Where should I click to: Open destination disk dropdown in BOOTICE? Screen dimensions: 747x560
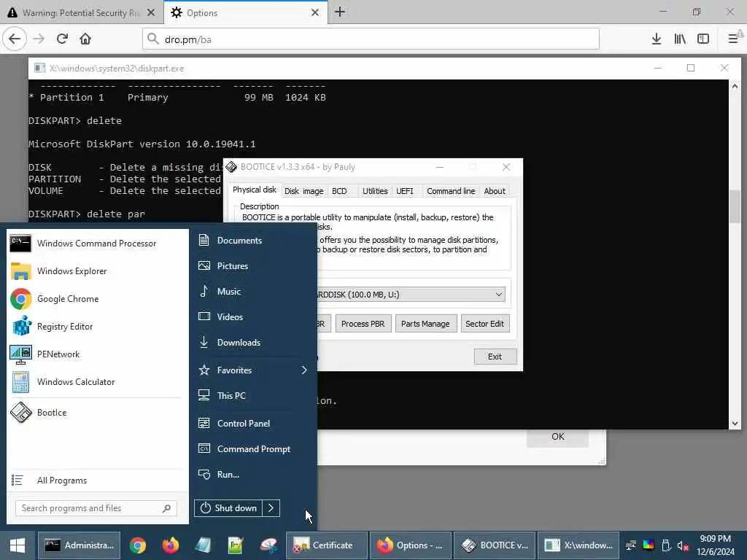tap(498, 295)
